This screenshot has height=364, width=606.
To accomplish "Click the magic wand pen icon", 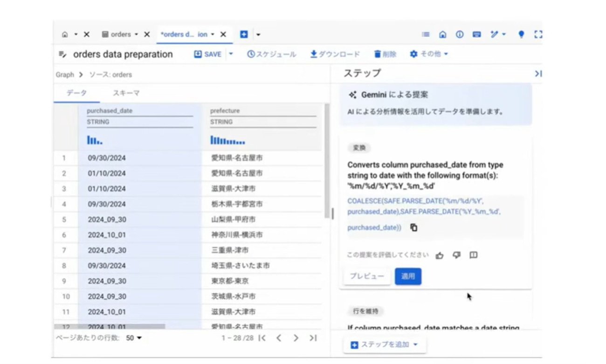I will point(495,34).
